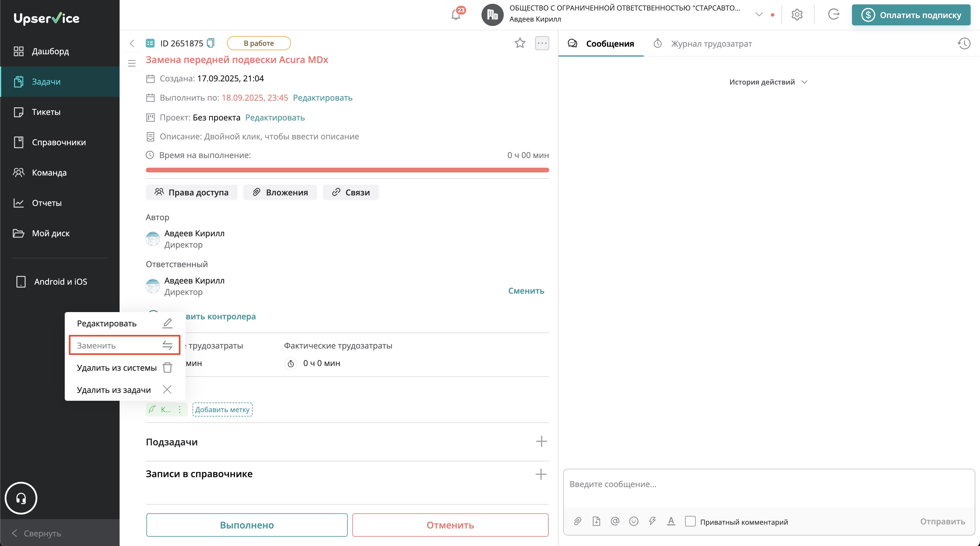Click the organization building avatar
This screenshot has width=980, height=546.
pyautogui.click(x=492, y=15)
